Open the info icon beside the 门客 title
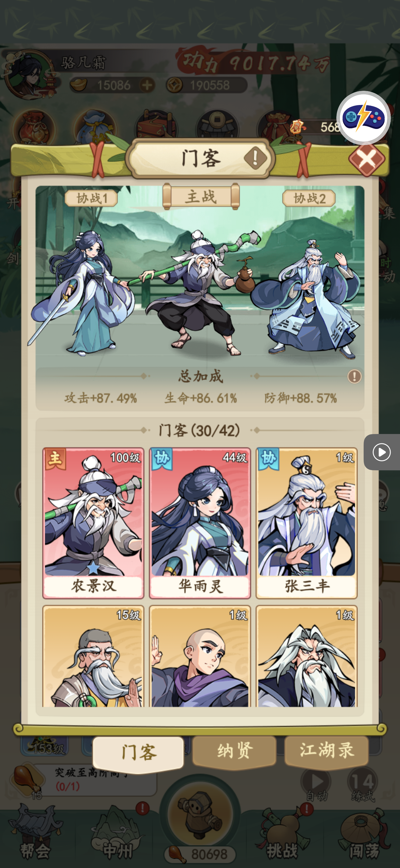 [x=255, y=158]
